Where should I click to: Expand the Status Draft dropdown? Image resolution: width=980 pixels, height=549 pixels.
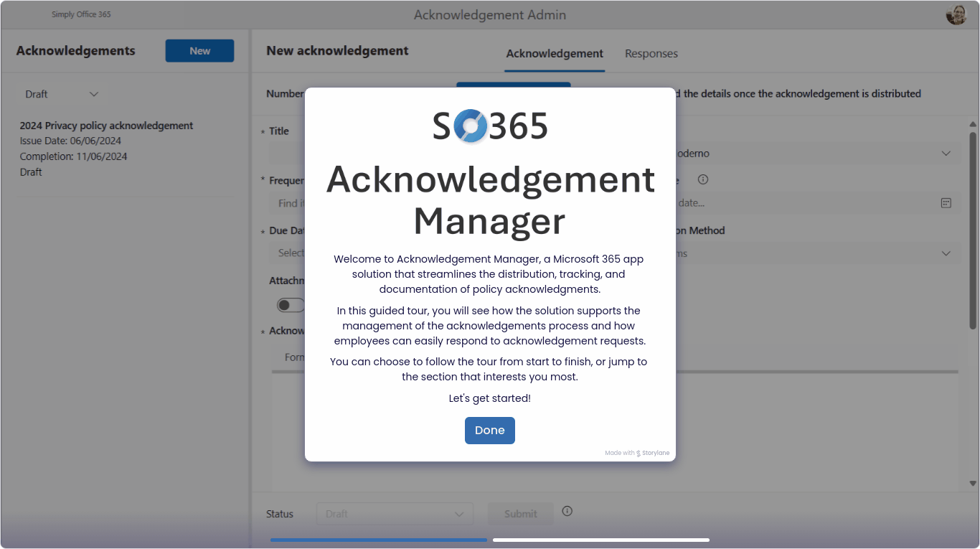(x=395, y=514)
